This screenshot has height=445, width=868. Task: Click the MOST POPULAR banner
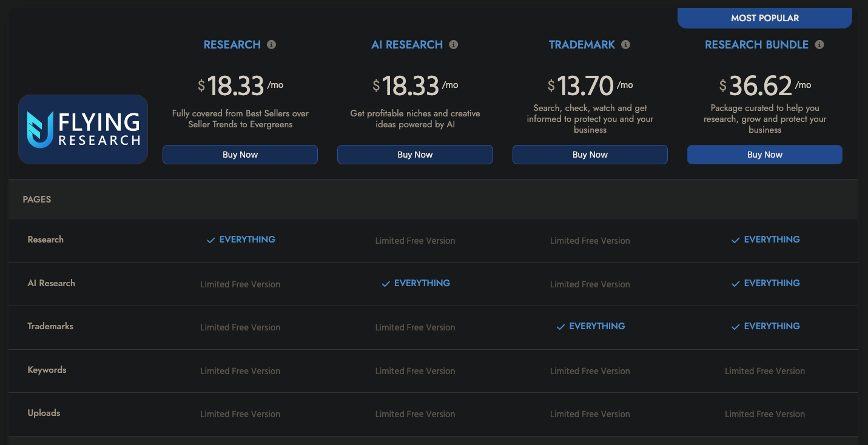(x=764, y=18)
